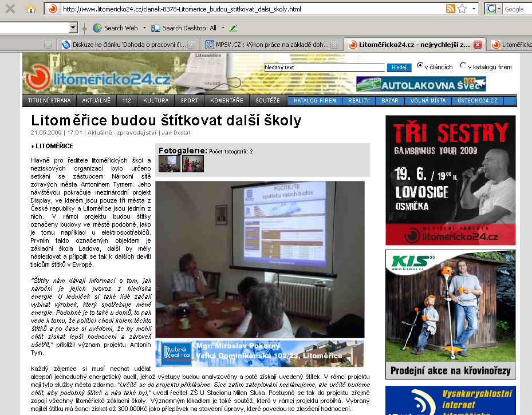
Task: Click the Search Desktop: All toolbar button
Action: click(x=184, y=28)
